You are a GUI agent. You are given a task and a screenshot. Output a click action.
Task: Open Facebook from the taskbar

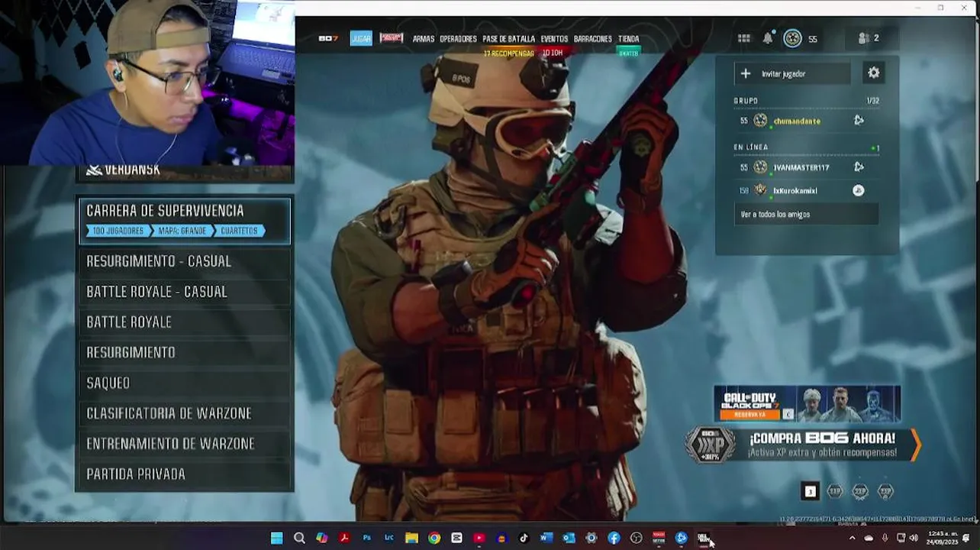(x=614, y=538)
